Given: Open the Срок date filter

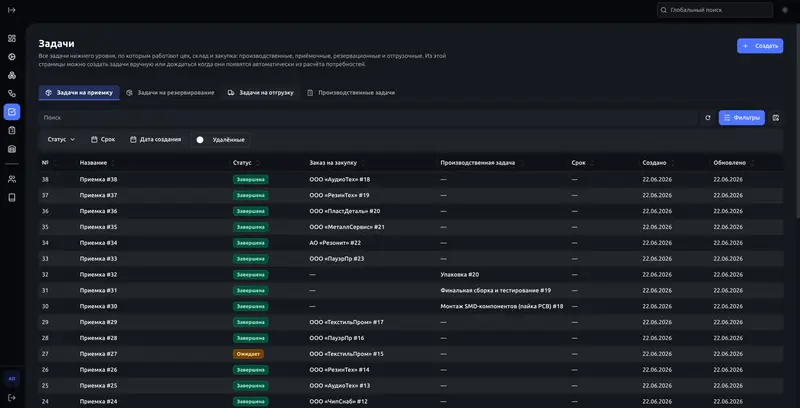Looking at the screenshot, I should pyautogui.click(x=103, y=139).
